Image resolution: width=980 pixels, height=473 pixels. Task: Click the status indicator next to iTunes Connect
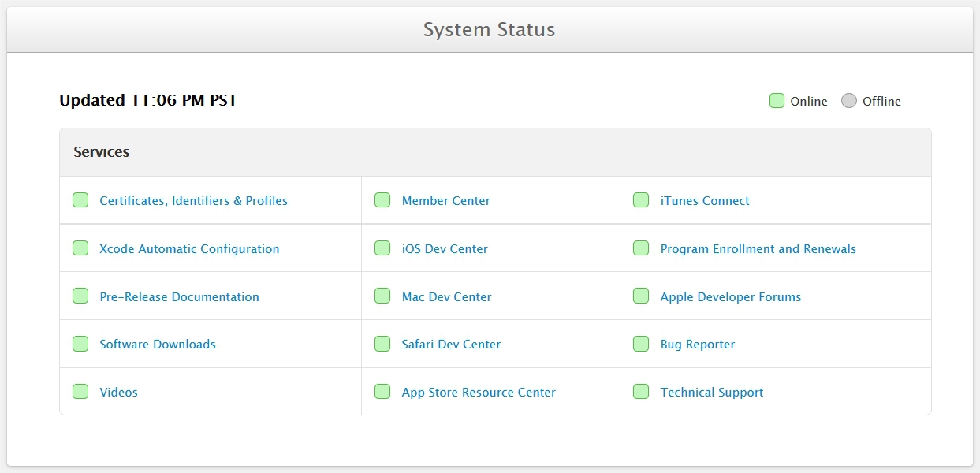pos(641,200)
